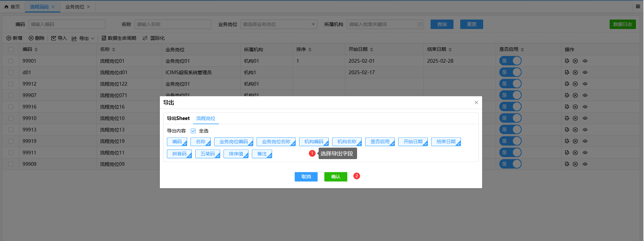Viewport: 644px width, 241px height.
Task: Click the 国际化 swap arrows icon
Action: pos(145,38)
